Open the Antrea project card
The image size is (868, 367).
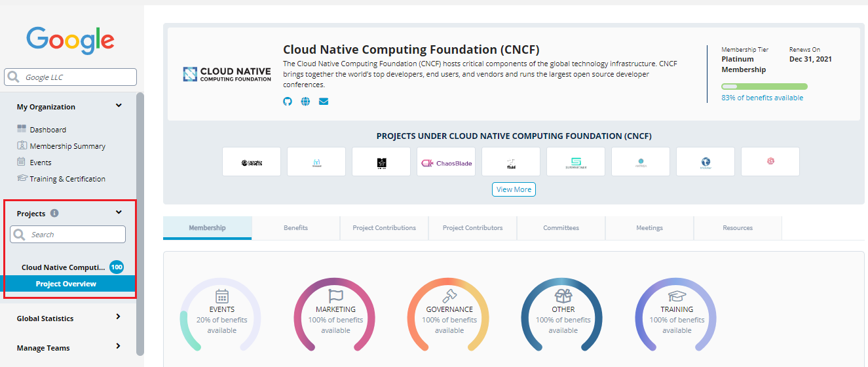[641, 162]
